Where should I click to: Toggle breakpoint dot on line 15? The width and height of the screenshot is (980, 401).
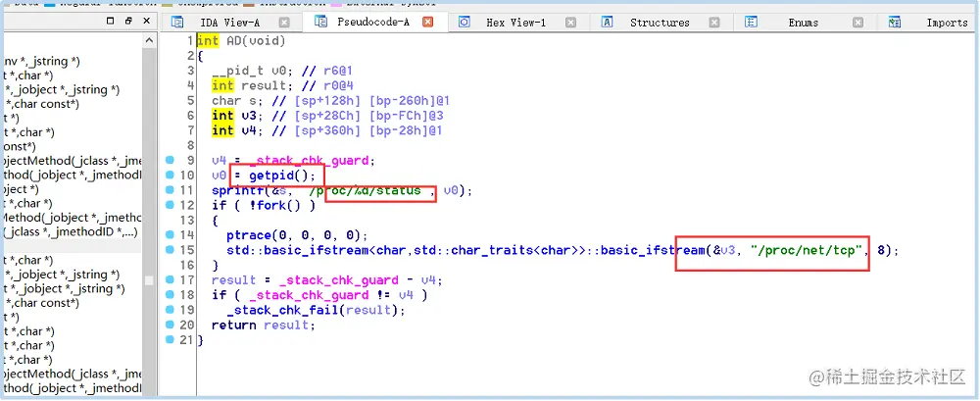click(x=170, y=250)
